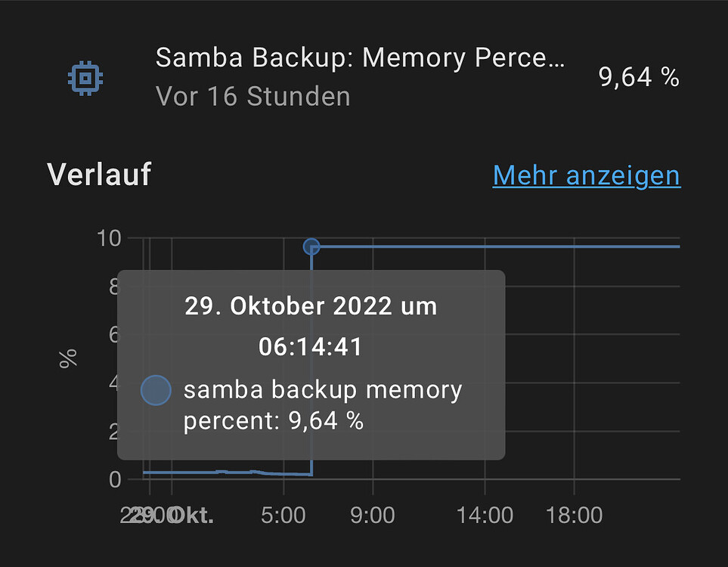Tap the blue legend dot in the tooltip
Viewport: 728px width, 567px height.
(x=156, y=390)
